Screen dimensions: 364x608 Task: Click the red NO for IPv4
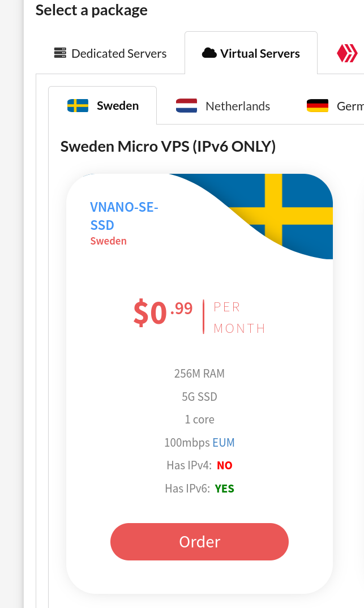coord(224,465)
